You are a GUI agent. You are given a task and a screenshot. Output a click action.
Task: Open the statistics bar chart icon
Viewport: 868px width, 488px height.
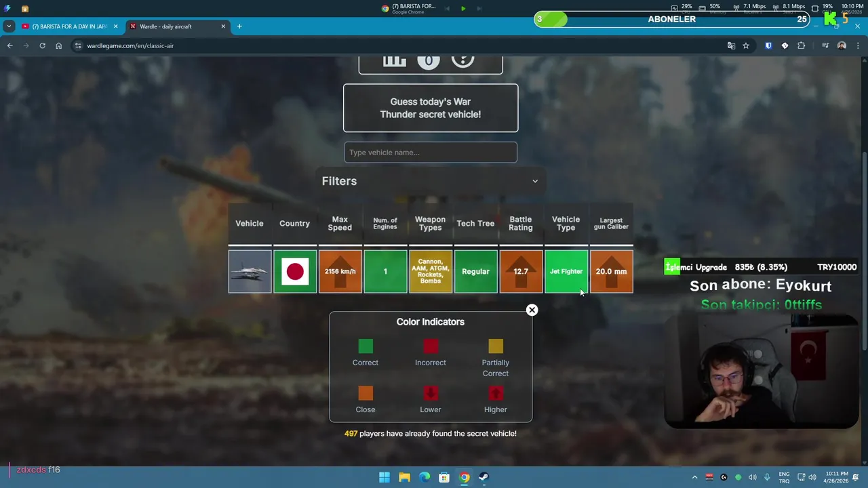394,60
